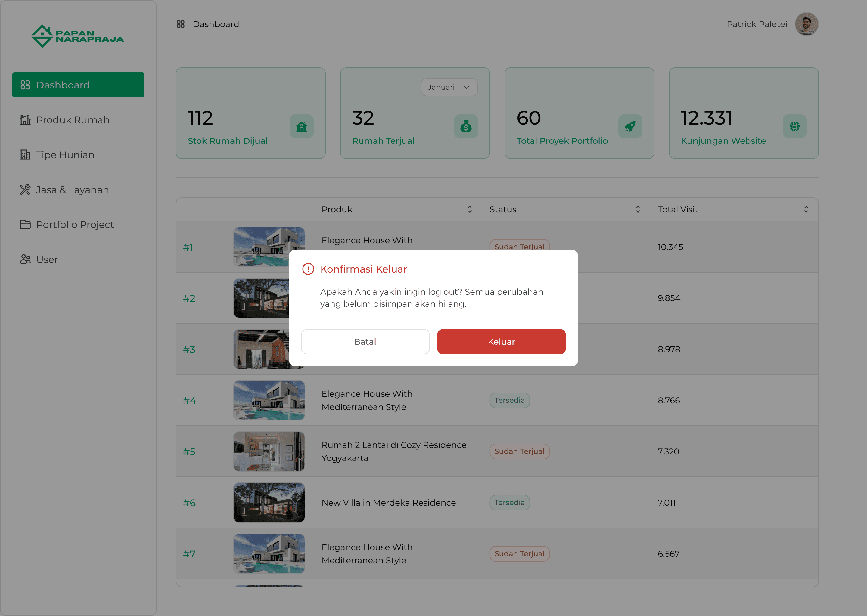Click the grid icon next to Dashboard header
This screenshot has width=867, height=616.
181,24
